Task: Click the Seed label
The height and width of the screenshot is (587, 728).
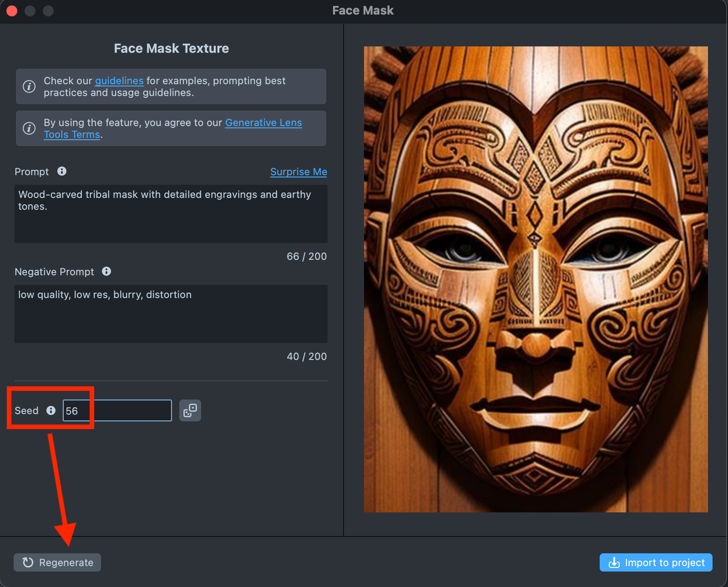Action: (x=26, y=410)
